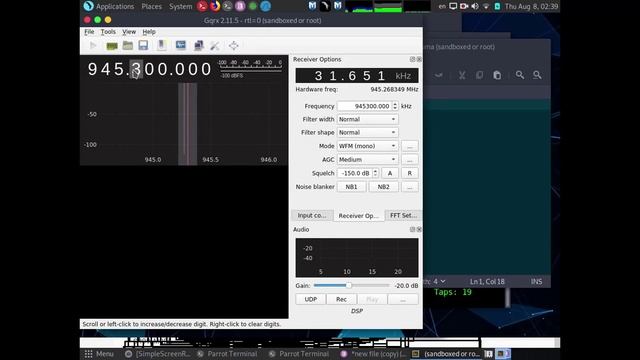Open the AGC dropdown set to Medium
The width and height of the screenshot is (640, 360).
point(367,159)
